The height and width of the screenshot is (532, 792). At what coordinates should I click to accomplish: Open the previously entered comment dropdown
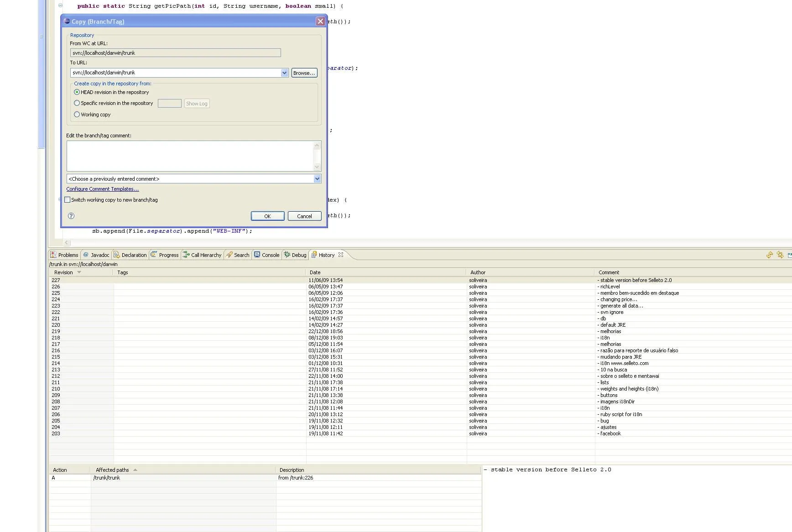click(x=317, y=179)
